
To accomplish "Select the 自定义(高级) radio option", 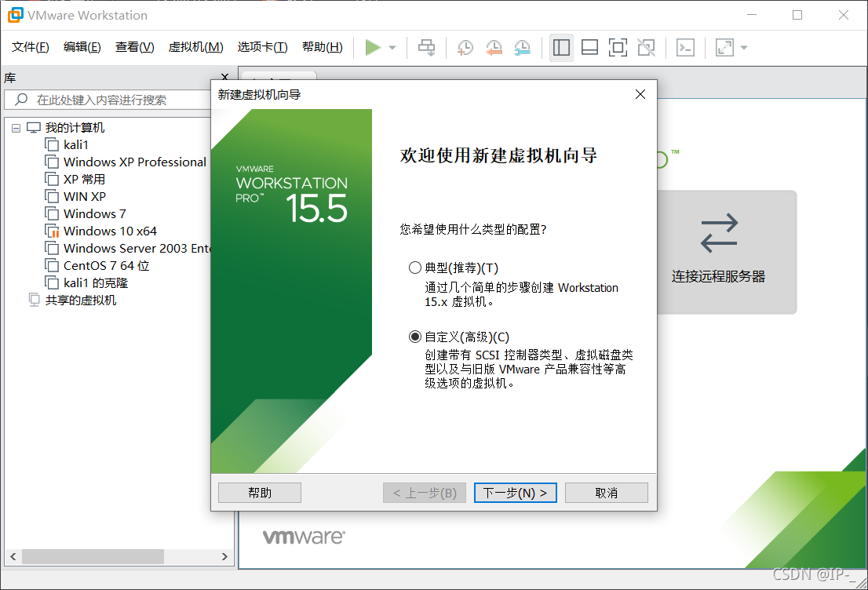I will point(414,337).
